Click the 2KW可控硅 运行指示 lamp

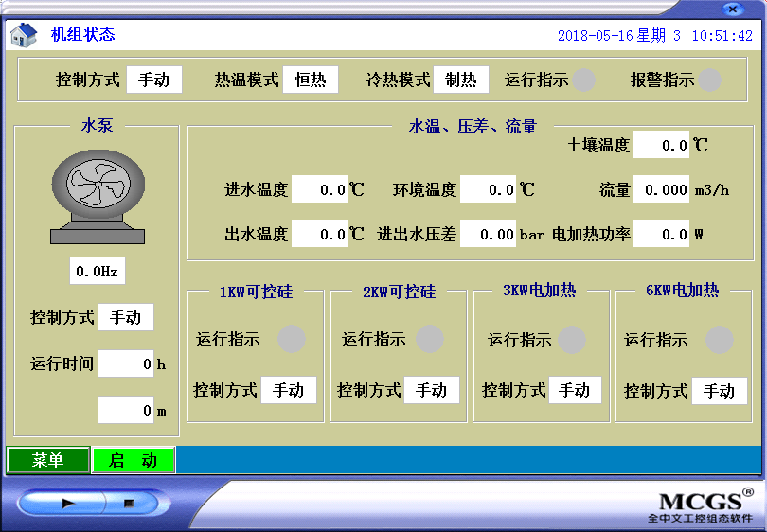tap(430, 339)
